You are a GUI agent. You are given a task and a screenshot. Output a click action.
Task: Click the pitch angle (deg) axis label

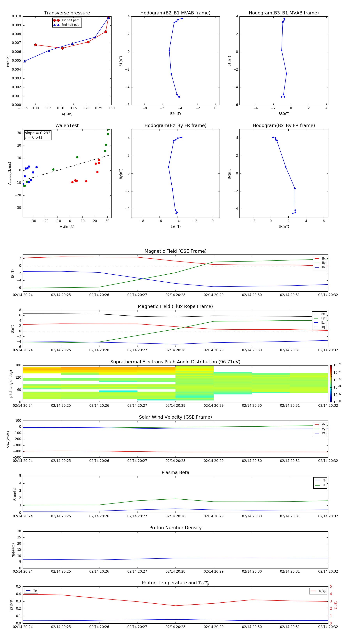(x=11, y=384)
